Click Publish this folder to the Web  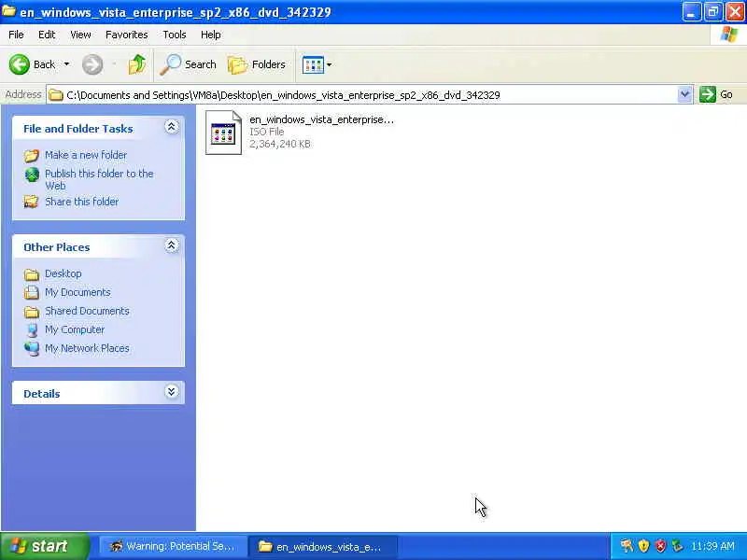[99, 179]
